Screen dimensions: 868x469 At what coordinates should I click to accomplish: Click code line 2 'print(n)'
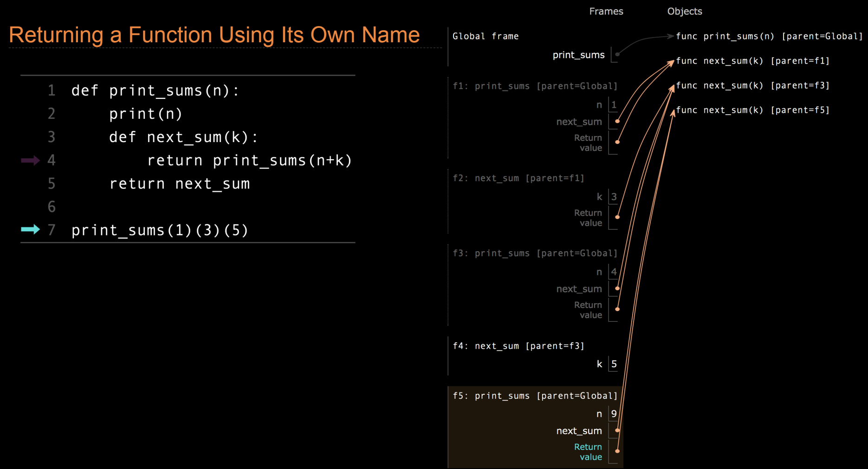coord(146,114)
